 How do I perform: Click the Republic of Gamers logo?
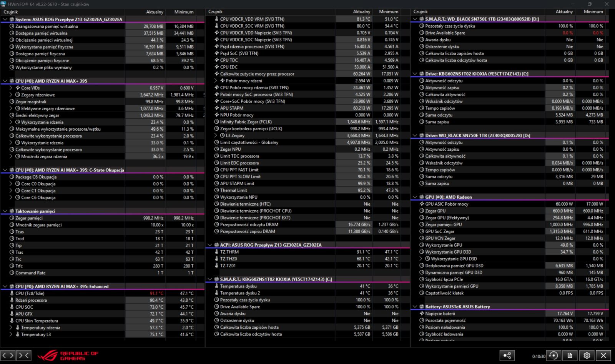(68, 356)
